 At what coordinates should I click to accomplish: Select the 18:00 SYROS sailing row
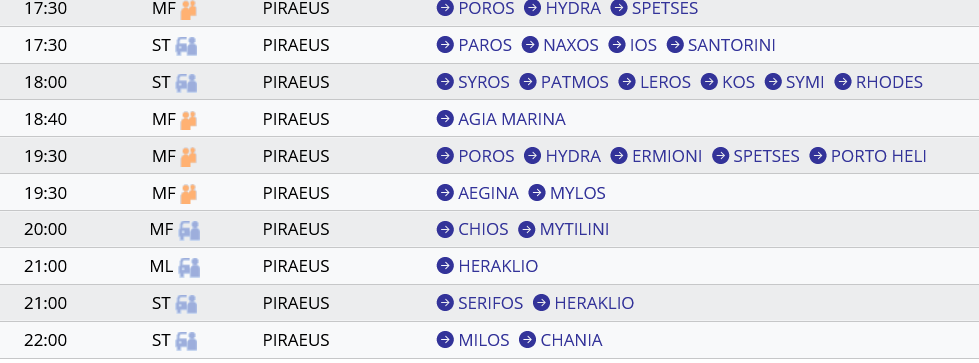point(490,82)
